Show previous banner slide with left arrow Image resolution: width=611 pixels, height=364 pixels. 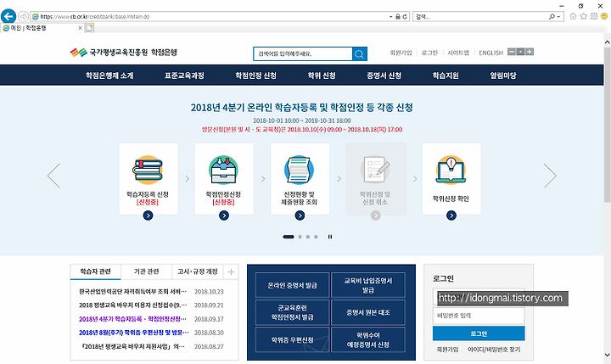click(x=53, y=176)
